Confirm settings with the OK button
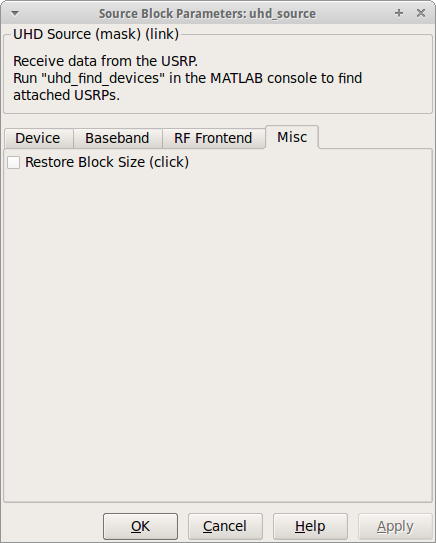 (140, 526)
